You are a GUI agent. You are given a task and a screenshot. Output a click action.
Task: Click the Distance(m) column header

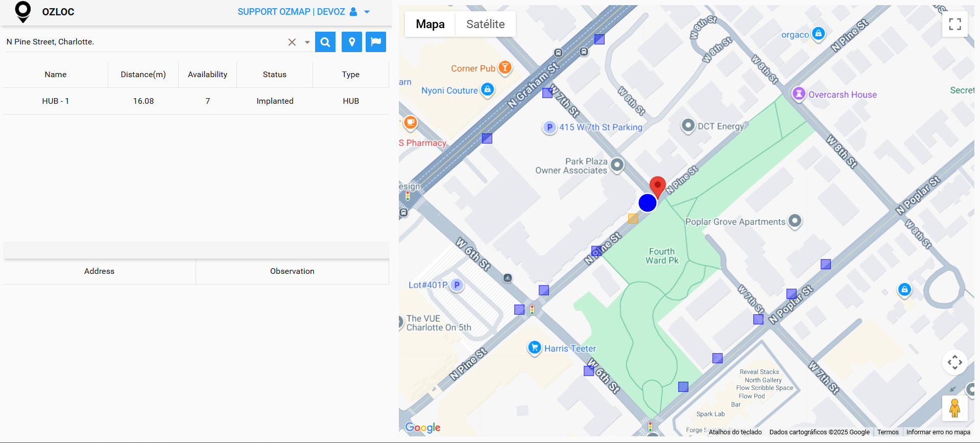144,75
